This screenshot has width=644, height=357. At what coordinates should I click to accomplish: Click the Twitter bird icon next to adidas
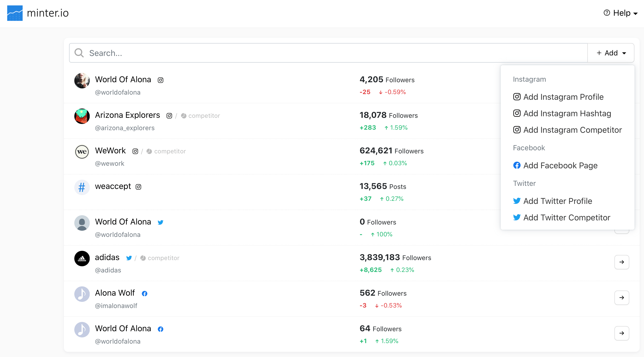tap(129, 258)
